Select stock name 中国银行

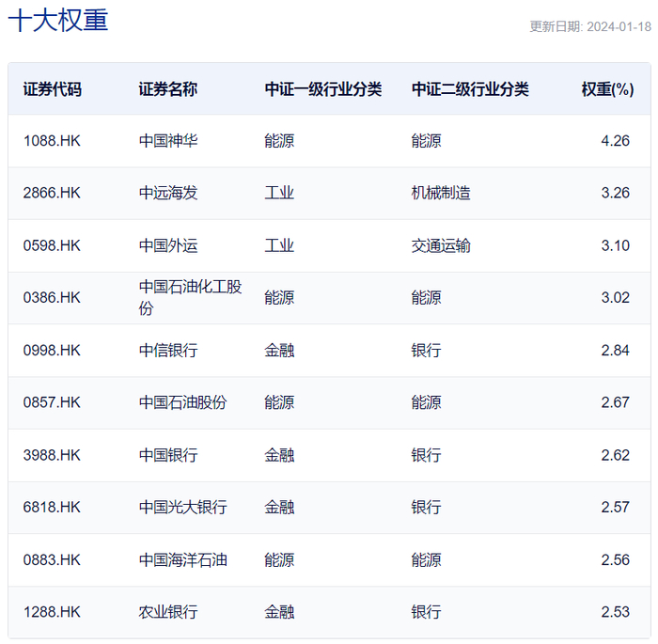coord(168,456)
